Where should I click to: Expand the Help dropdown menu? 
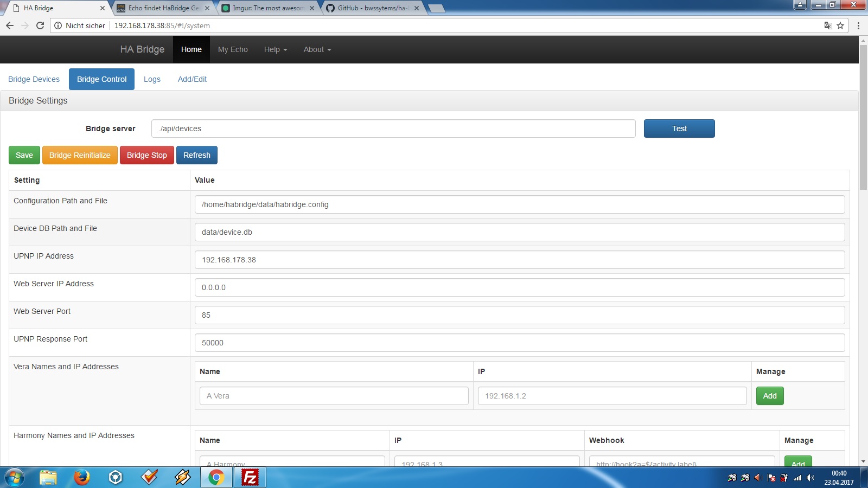276,49
